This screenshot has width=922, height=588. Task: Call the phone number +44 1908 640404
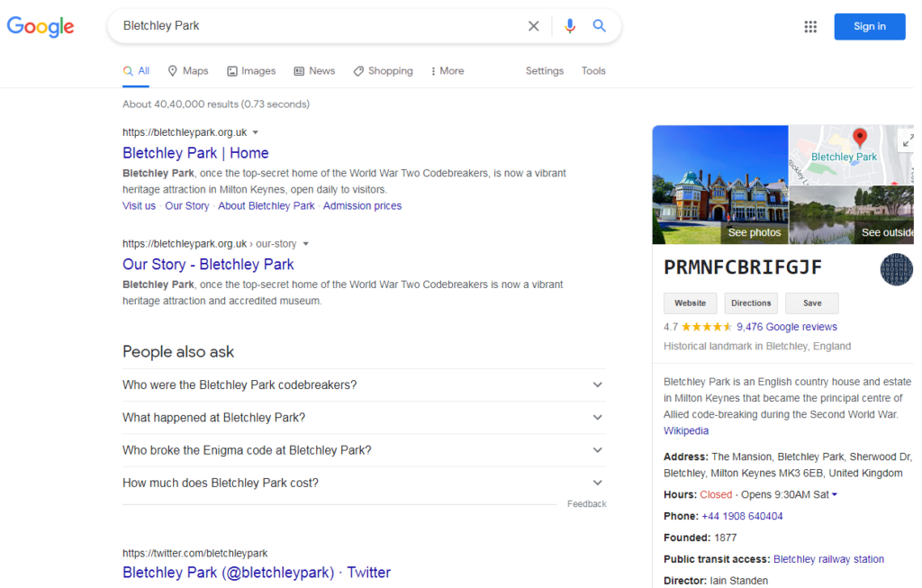coord(742,516)
